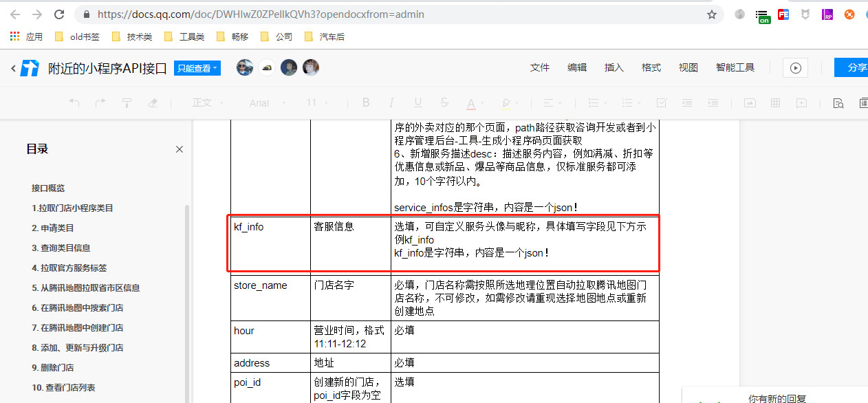Jump to 5. 从腾讯地图拉取省市区信息

[85, 288]
